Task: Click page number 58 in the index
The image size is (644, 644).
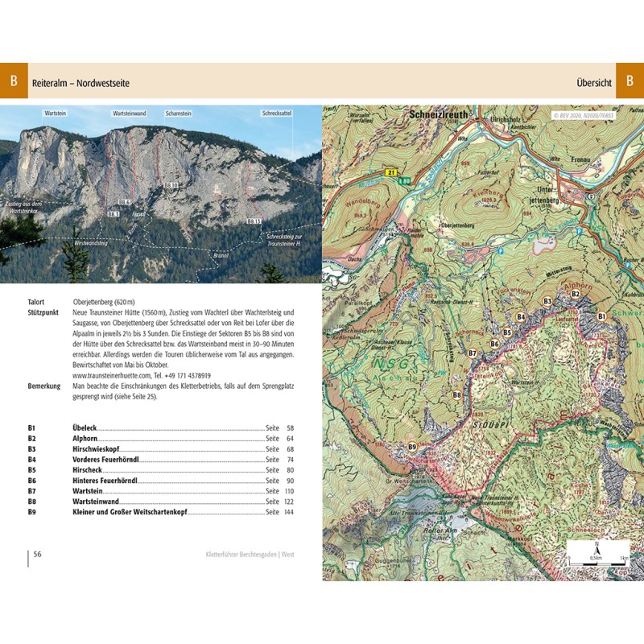Action: point(290,428)
